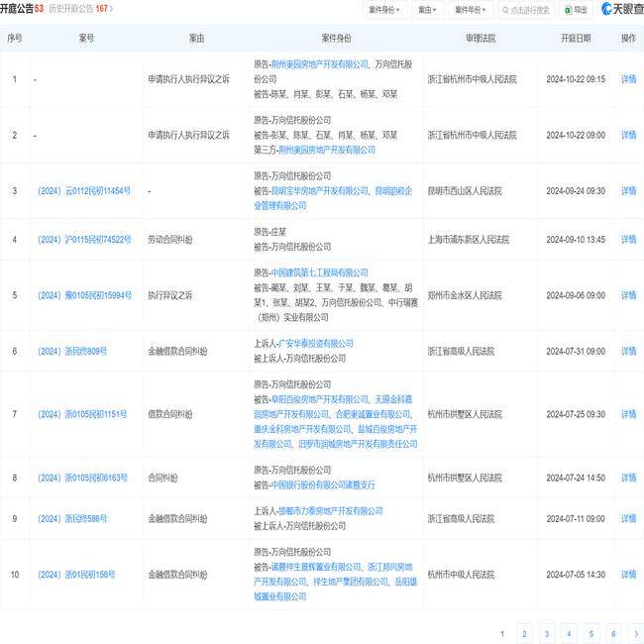This screenshot has width=644, height=644.
Task: Open case (2024)豫0105民初15994号
Action: click(x=84, y=295)
